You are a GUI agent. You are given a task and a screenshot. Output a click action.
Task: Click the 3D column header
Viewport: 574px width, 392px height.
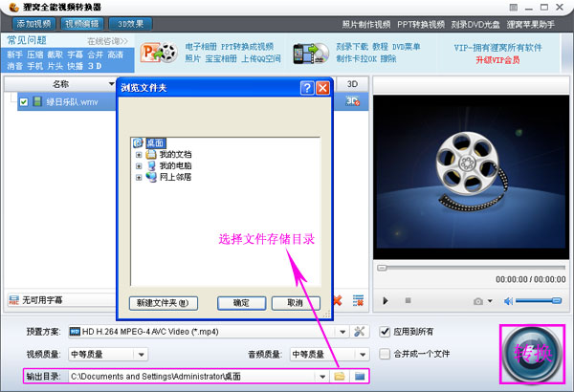click(x=352, y=84)
